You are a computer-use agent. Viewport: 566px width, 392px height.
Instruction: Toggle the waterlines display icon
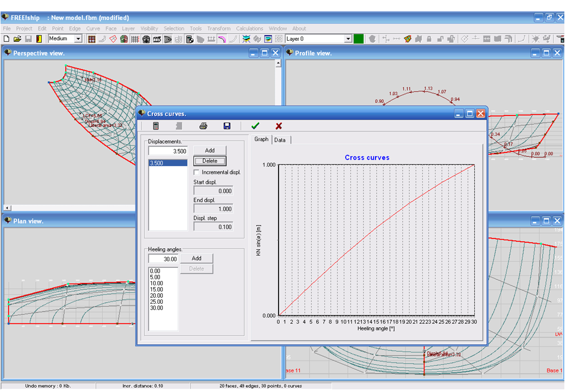coord(168,39)
